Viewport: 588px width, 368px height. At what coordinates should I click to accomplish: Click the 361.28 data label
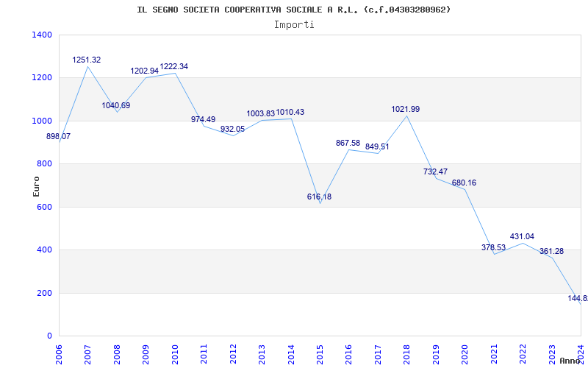point(552,251)
